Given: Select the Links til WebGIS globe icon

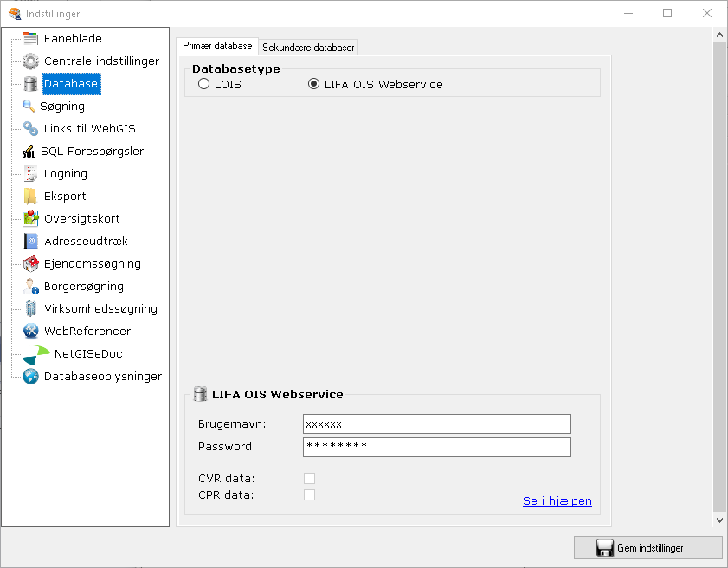Looking at the screenshot, I should click(30, 128).
